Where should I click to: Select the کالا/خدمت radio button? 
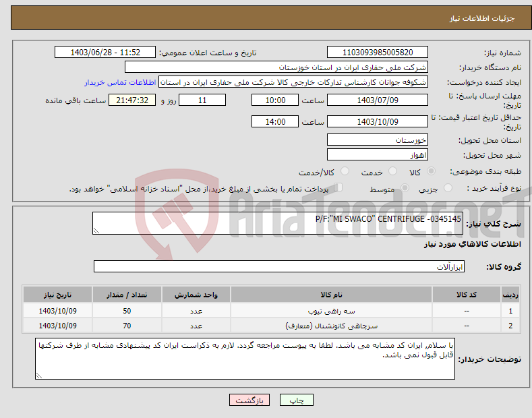pyautogui.click(x=345, y=171)
